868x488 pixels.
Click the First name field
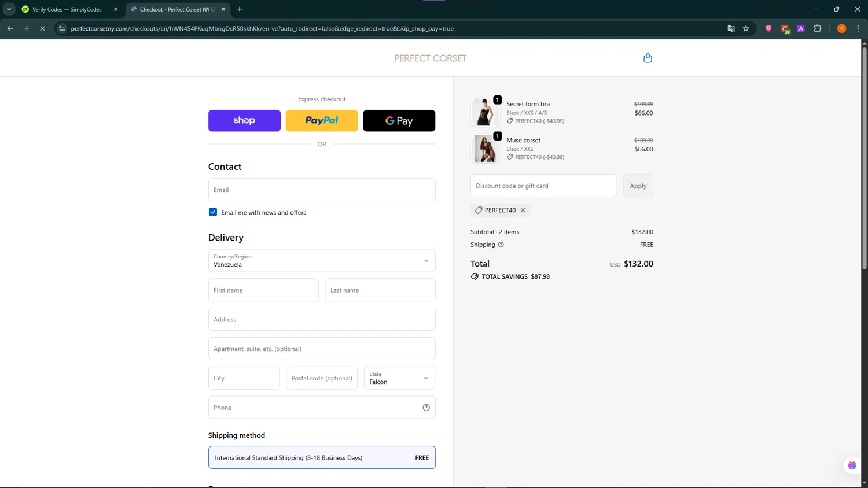(263, 290)
